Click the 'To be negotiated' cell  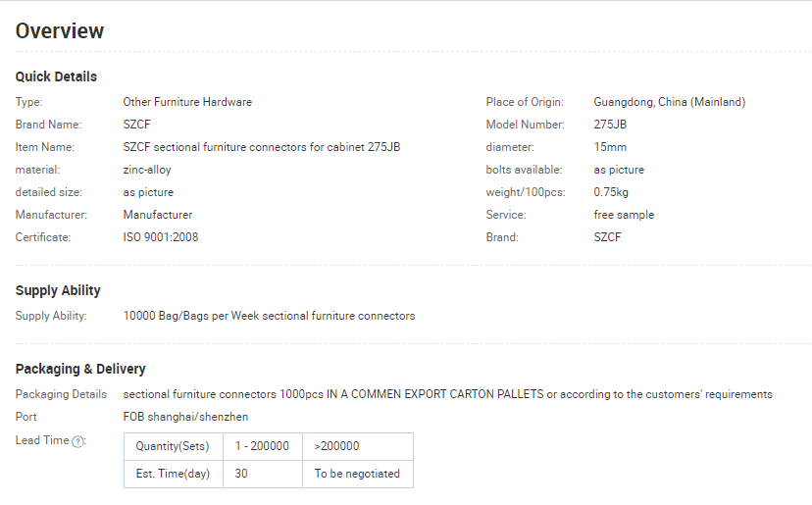coord(358,474)
